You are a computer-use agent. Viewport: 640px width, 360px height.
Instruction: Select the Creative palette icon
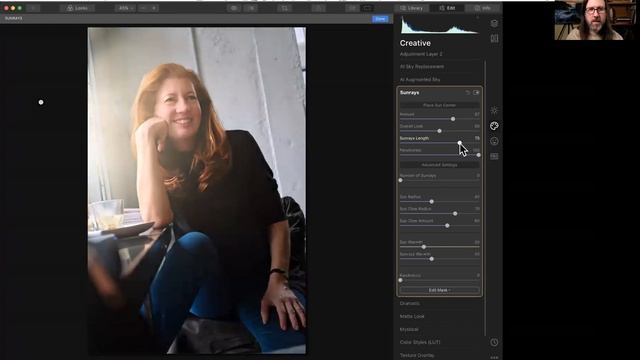pos(494,126)
